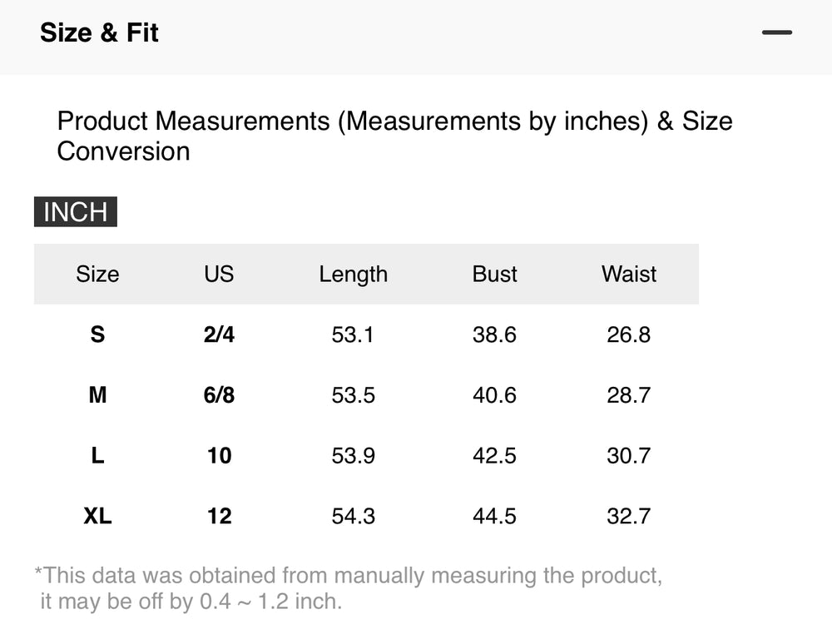Click the Waist column header
The image size is (832, 644).
(629, 275)
